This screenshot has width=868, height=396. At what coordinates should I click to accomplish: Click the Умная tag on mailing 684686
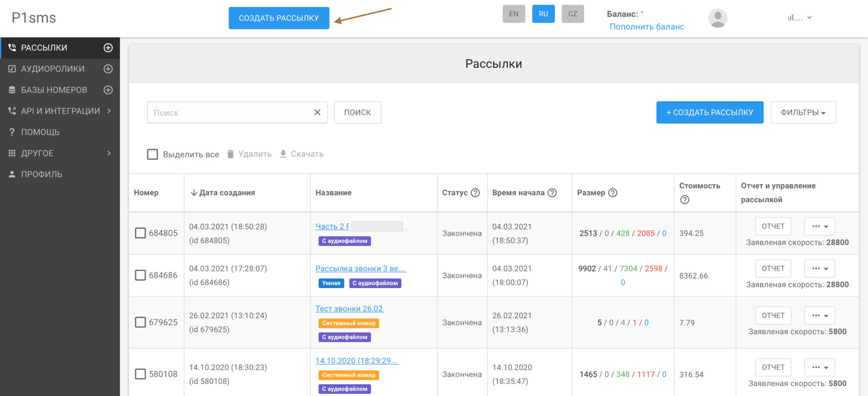(x=331, y=283)
